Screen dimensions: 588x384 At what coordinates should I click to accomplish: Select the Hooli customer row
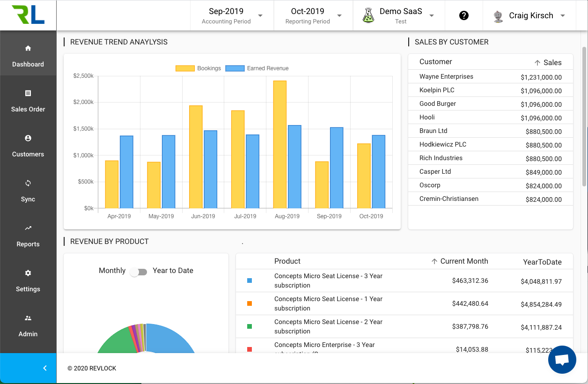point(491,118)
